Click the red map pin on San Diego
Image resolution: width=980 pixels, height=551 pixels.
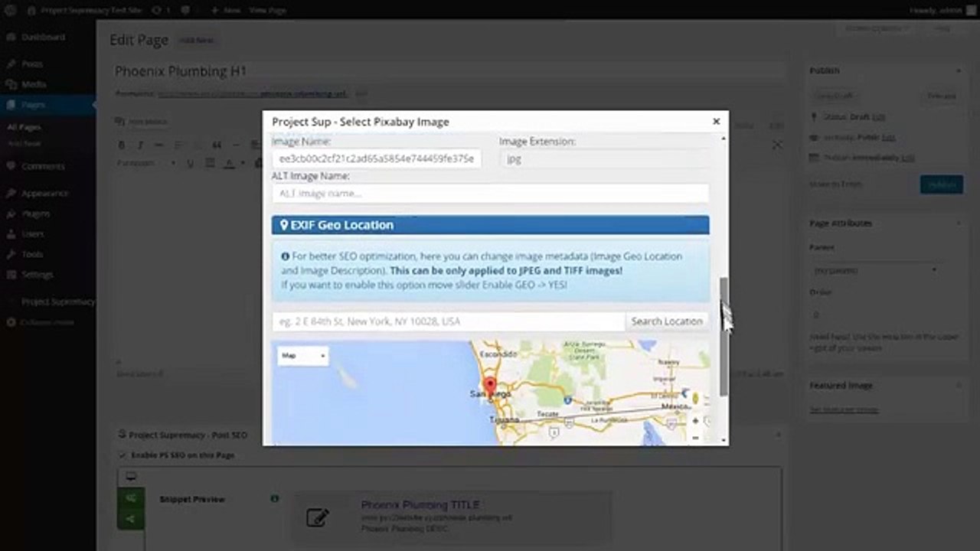tap(491, 386)
